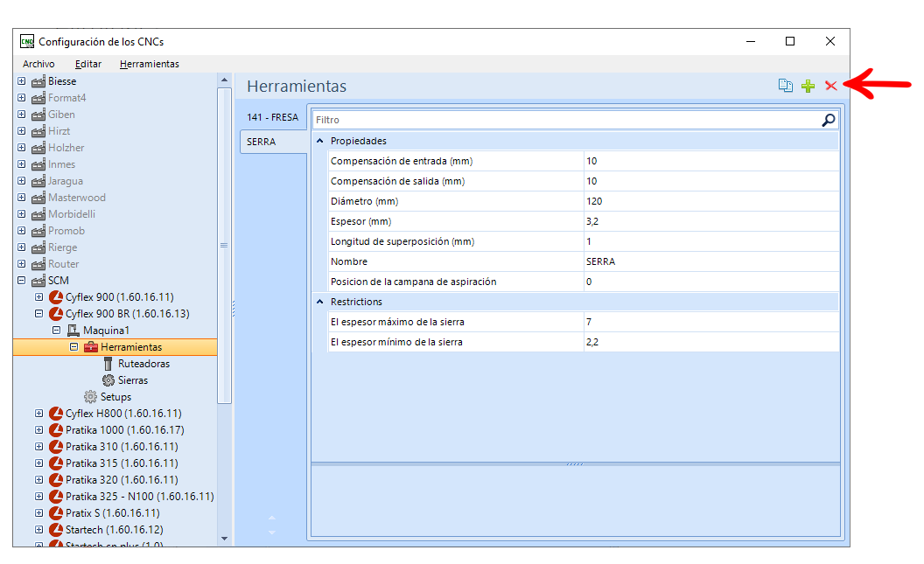The width and height of the screenshot is (924, 564).
Task: Click the green plus add tool icon
Action: (x=808, y=86)
